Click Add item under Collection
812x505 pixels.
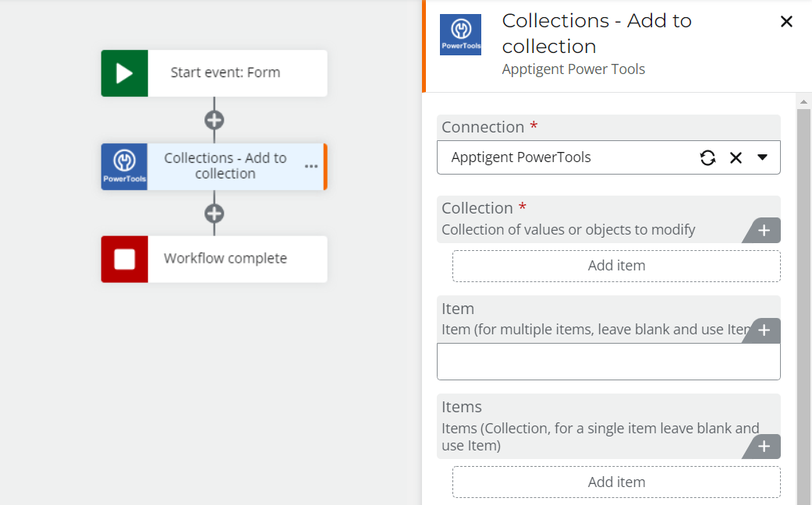pos(616,266)
